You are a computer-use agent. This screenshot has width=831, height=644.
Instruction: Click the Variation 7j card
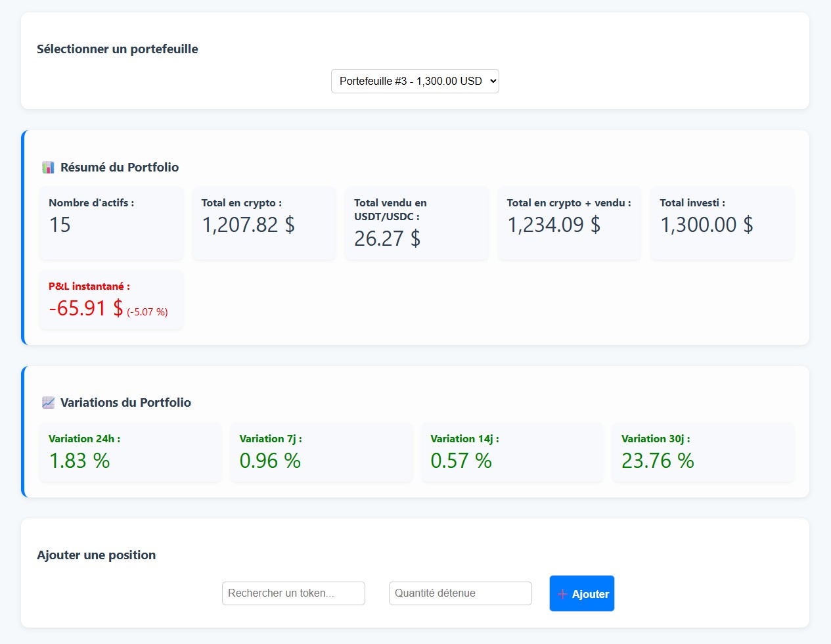click(x=321, y=452)
